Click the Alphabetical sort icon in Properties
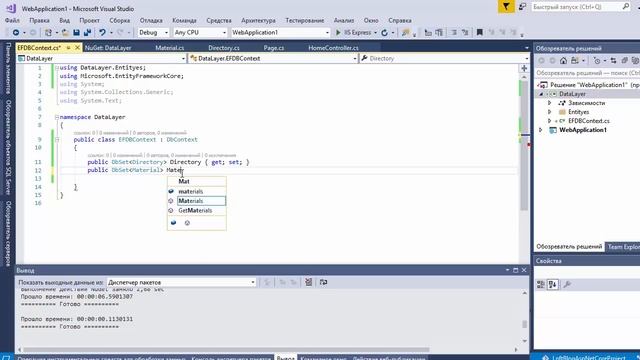 pos(553,284)
